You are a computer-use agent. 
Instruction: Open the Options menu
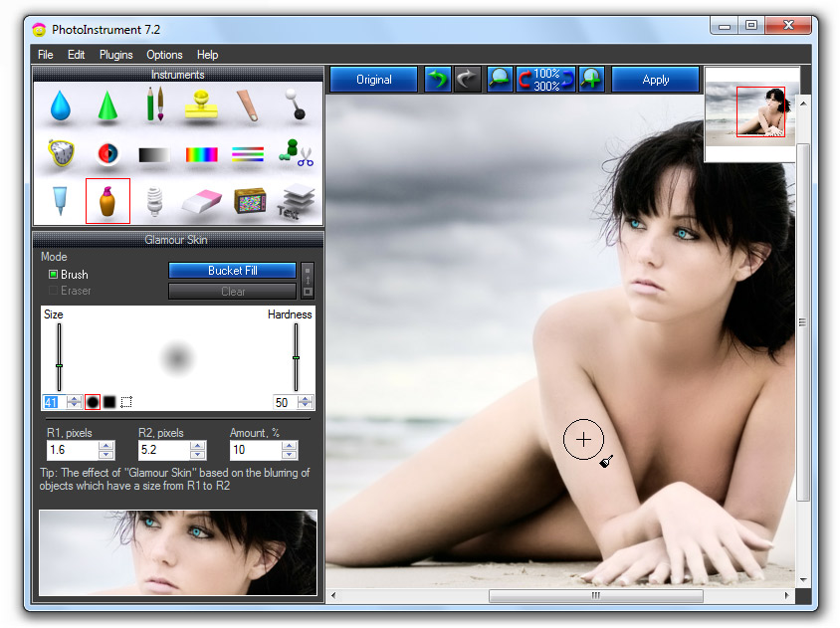coord(163,55)
